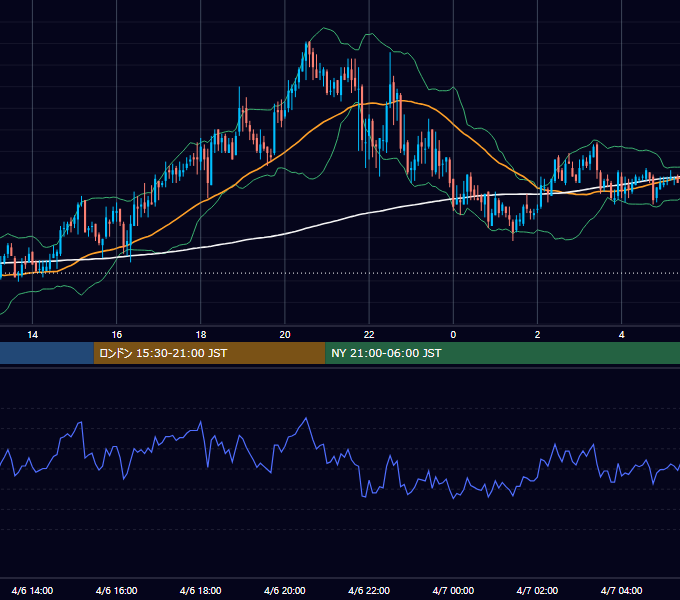Click the 4/6 16:00 date label
The width and height of the screenshot is (680, 600).
[117, 590]
